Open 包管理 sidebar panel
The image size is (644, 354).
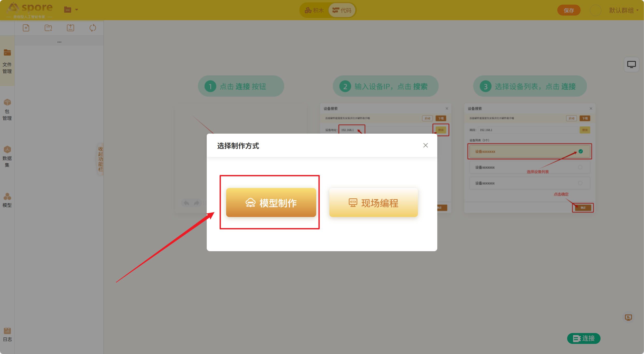click(7, 110)
